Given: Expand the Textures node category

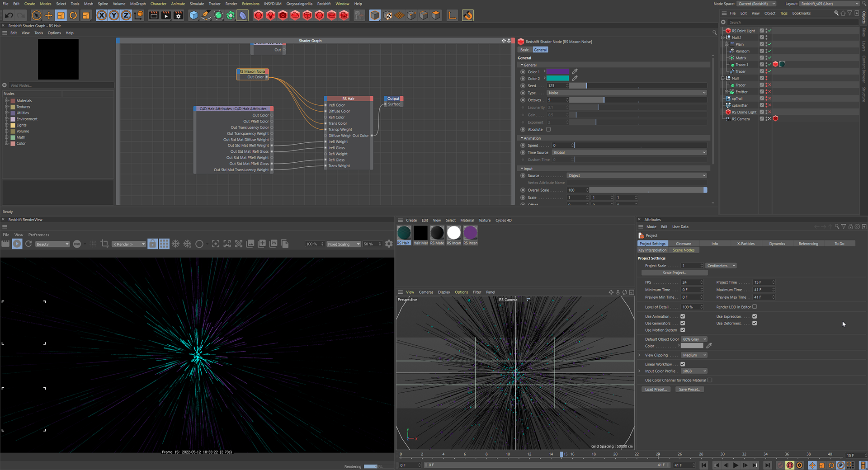Looking at the screenshot, I should pos(7,107).
